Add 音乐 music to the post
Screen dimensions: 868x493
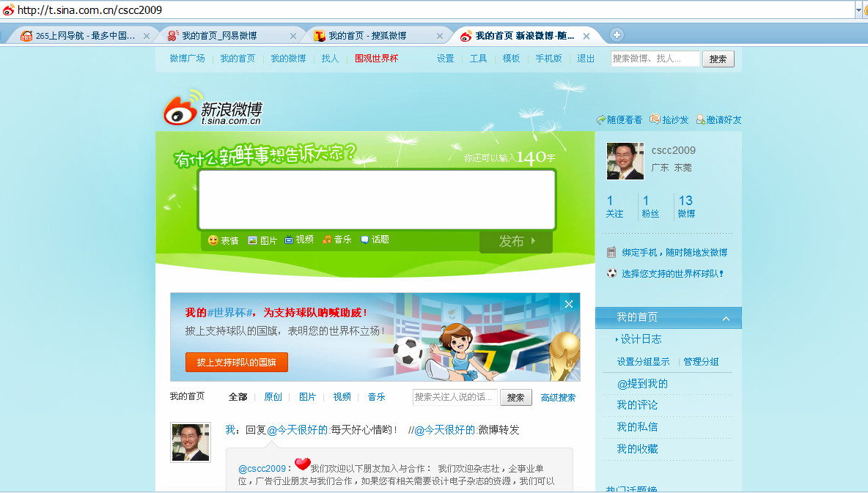tap(337, 240)
